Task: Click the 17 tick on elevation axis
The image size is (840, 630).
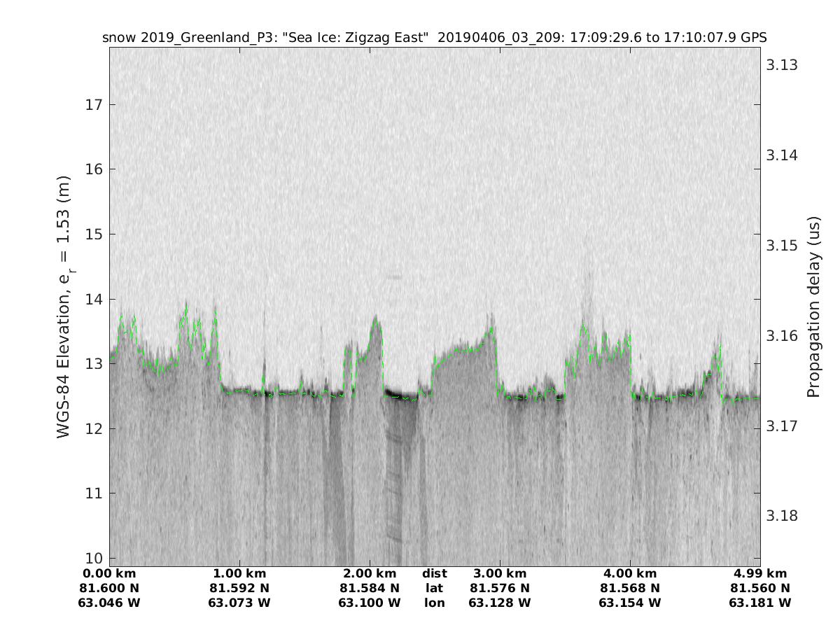Action: pyautogui.click(x=94, y=105)
